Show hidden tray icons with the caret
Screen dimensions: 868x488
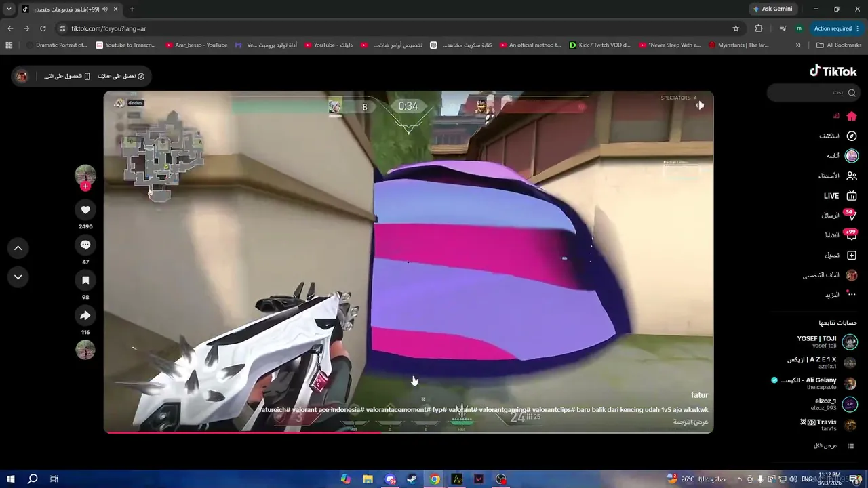[x=739, y=479]
